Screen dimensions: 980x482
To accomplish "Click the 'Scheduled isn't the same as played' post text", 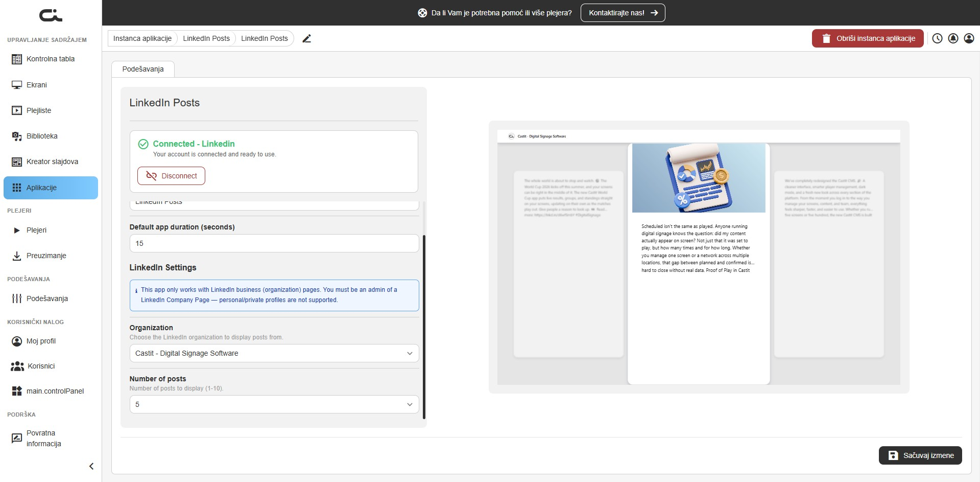I will point(698,248).
